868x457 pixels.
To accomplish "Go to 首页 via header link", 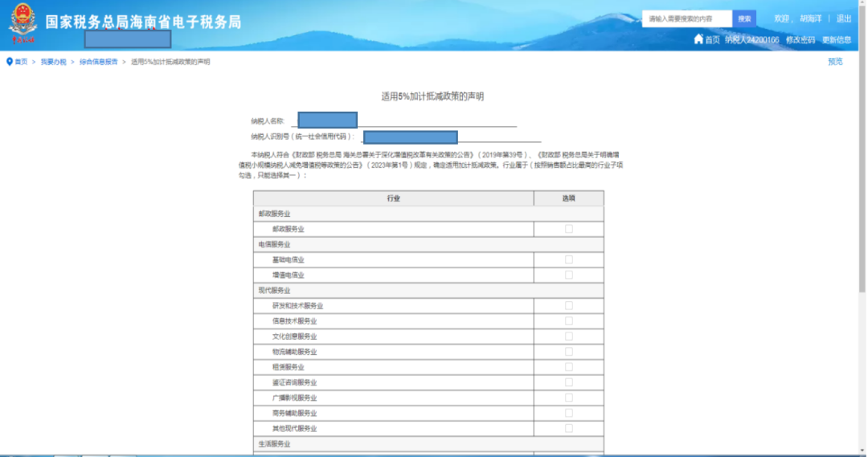I will point(712,40).
